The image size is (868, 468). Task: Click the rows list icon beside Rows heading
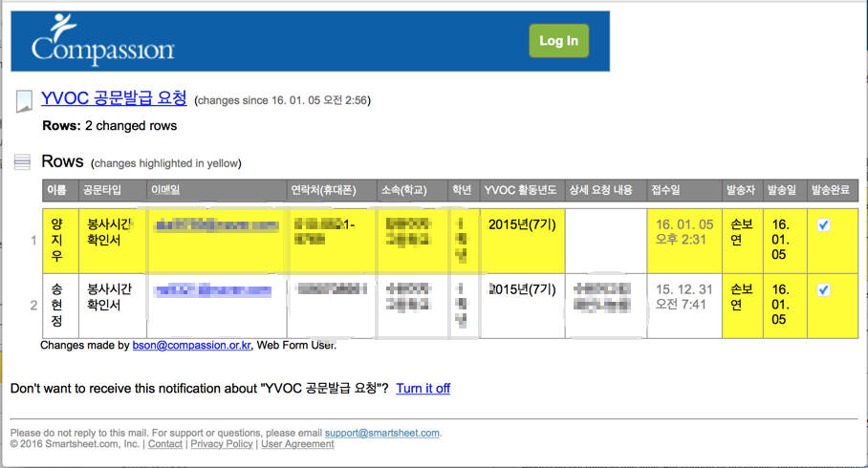(22, 162)
